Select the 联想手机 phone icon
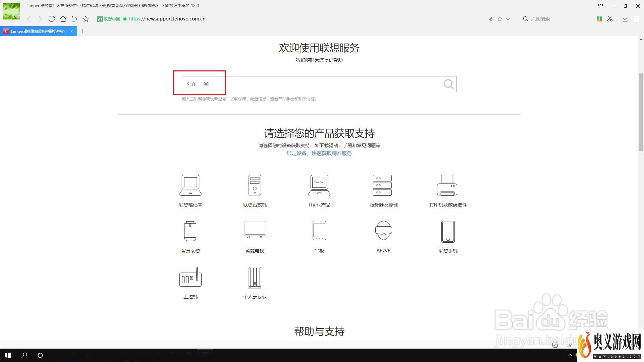644x362 pixels. [x=448, y=232]
